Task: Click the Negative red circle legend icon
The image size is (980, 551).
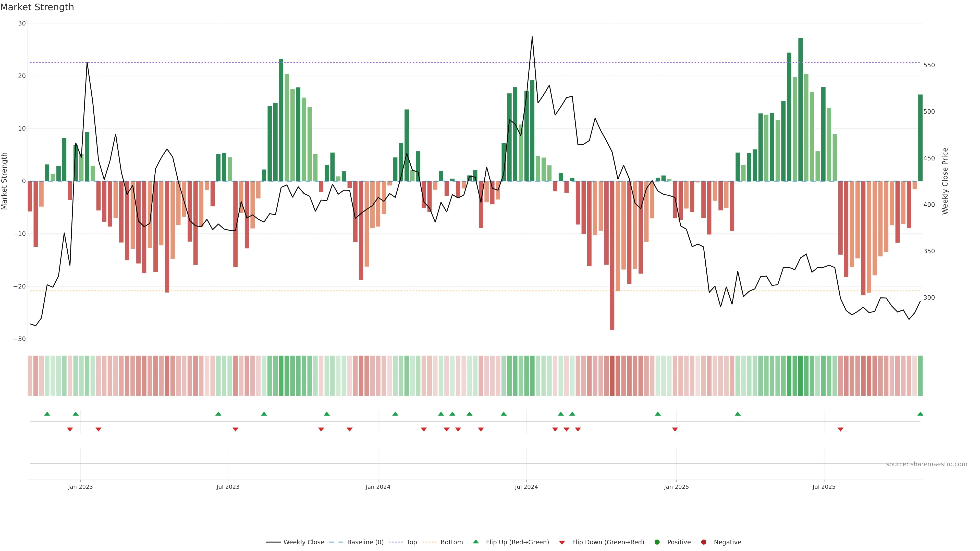Action: (703, 542)
